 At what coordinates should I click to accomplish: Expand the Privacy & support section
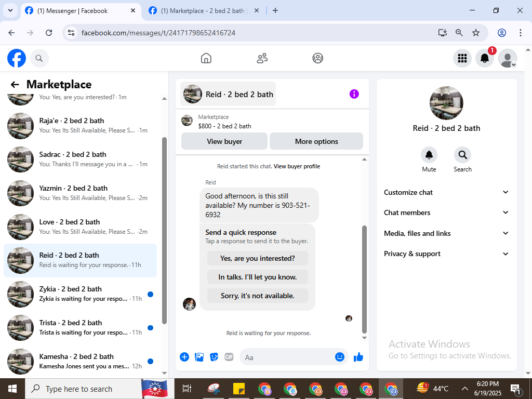(446, 254)
